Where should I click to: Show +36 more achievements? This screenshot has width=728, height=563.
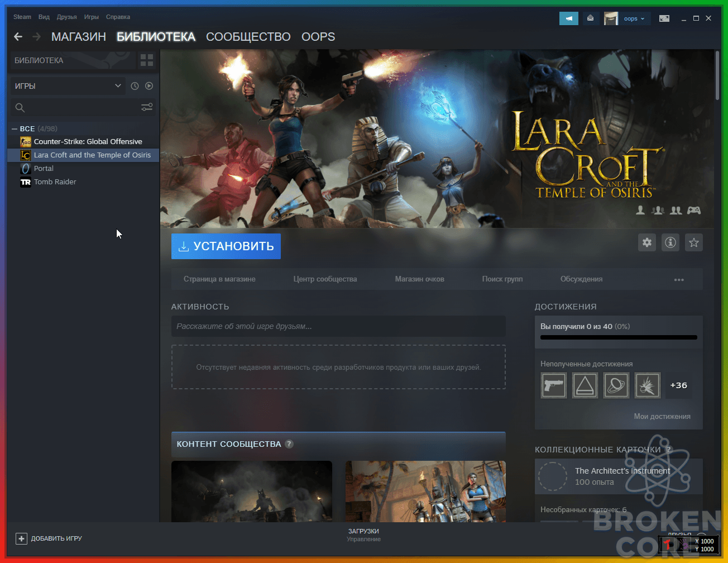679,385
